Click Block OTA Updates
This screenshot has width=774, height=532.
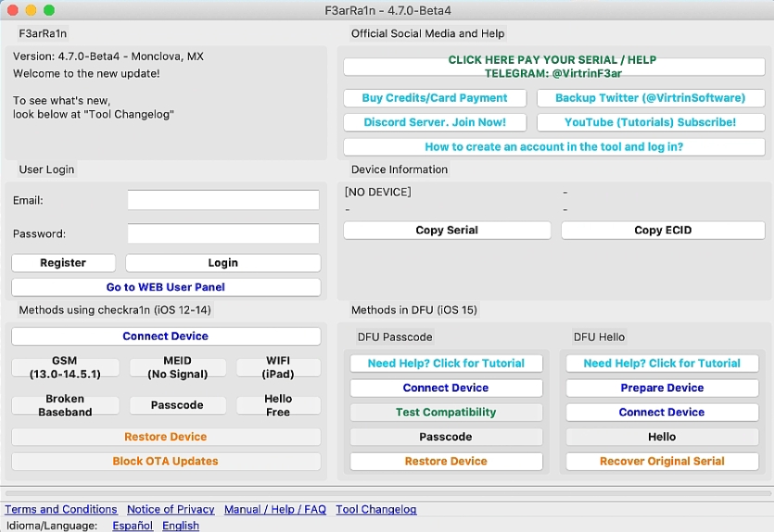[166, 461]
